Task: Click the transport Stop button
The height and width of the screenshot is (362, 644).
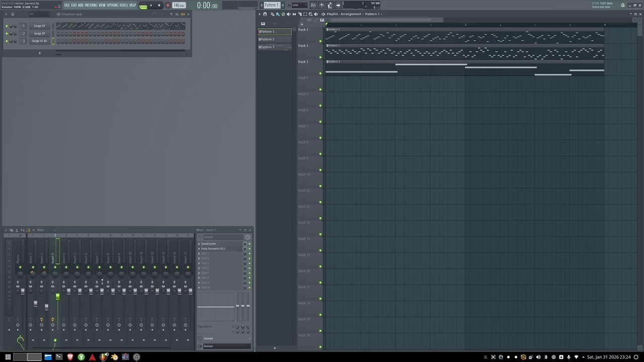Action: click(x=159, y=6)
